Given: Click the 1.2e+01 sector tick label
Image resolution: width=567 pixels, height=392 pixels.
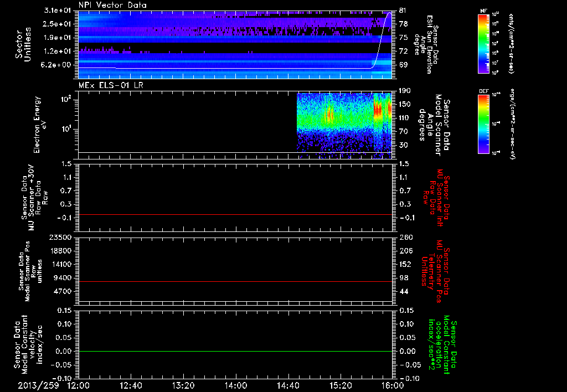Looking at the screenshot, I should [x=58, y=51].
